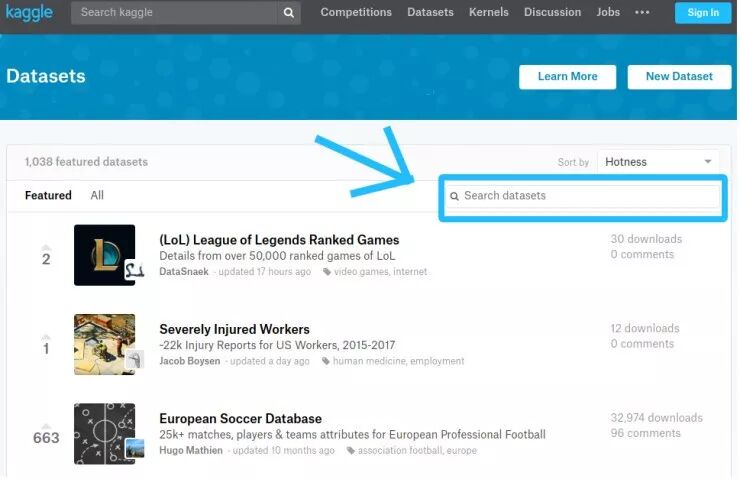Viewport: 740px width, 479px height.
Task: Click the Sign In button
Action: tap(703, 13)
